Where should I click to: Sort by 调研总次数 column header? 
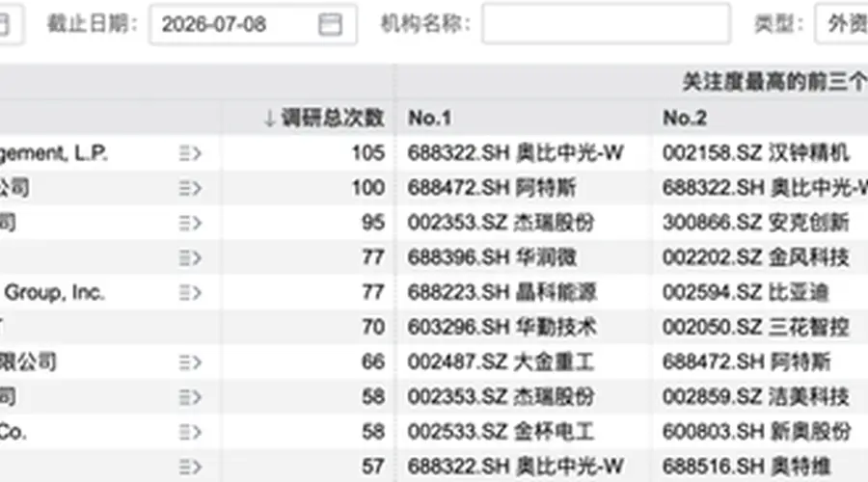[x=324, y=118]
